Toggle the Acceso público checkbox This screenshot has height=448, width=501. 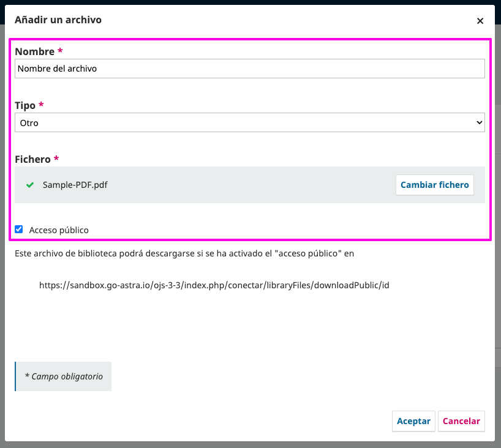[x=19, y=230]
